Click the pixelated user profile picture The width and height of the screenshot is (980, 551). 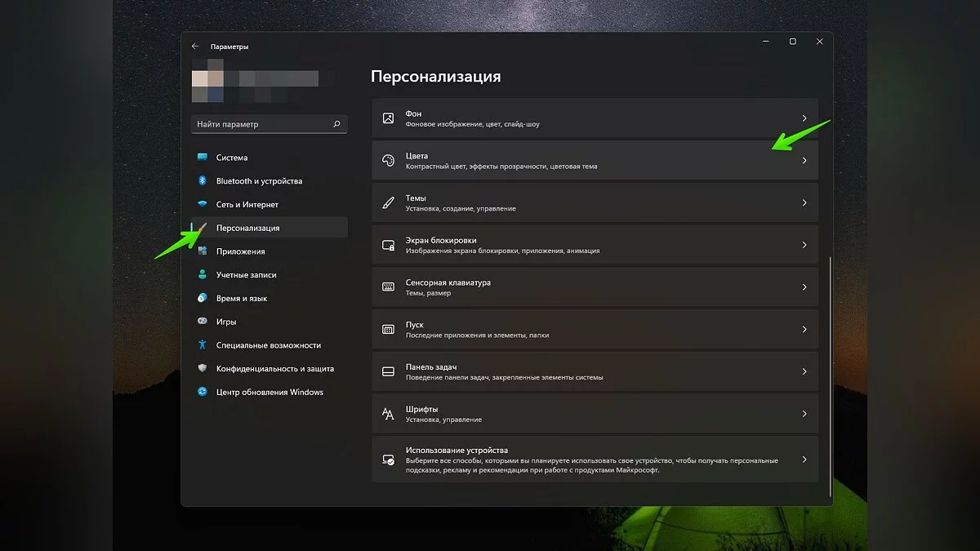[208, 80]
